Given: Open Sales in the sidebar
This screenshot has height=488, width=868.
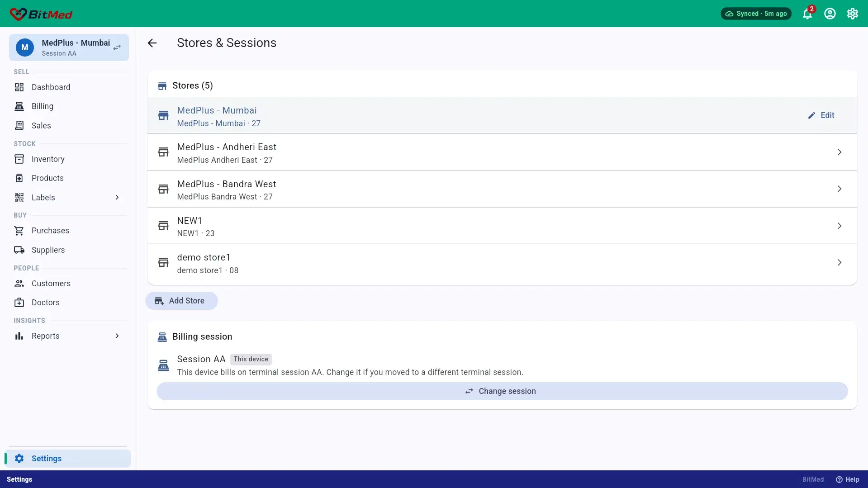Looking at the screenshot, I should point(68,126).
